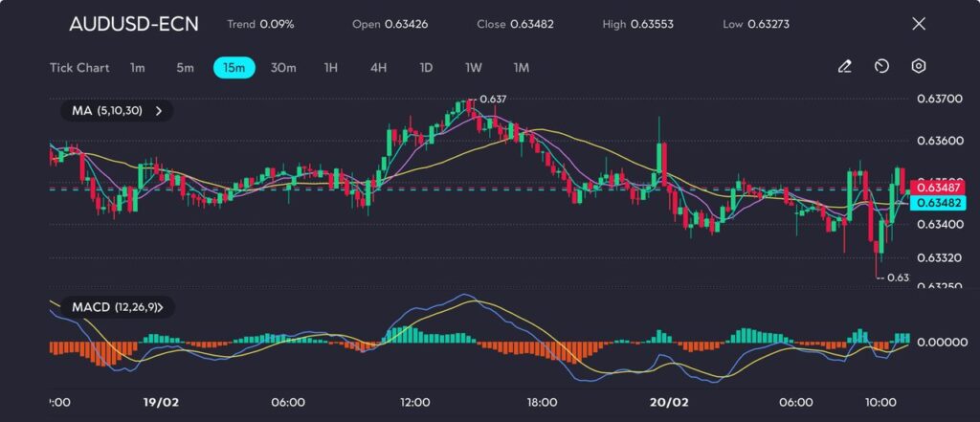Viewport: 980px width, 422px height.
Task: Expand the MA (5,10,30) indicator
Action: click(116, 111)
